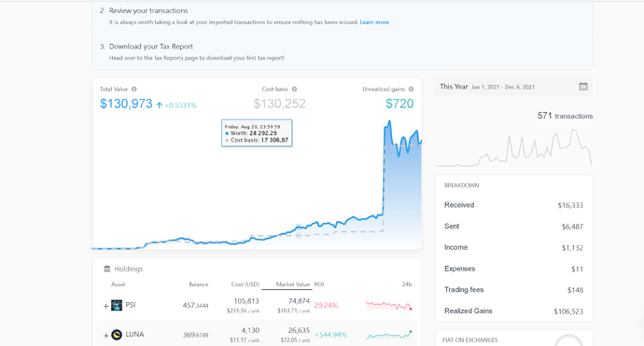This screenshot has width=644, height=346.
Task: Click the $720 unrealized gains figure
Action: click(x=399, y=104)
